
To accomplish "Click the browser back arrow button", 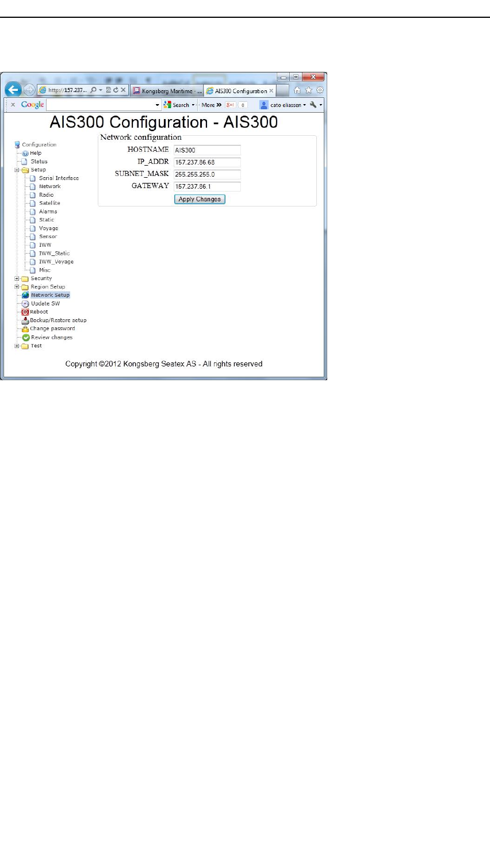I will click(13, 90).
